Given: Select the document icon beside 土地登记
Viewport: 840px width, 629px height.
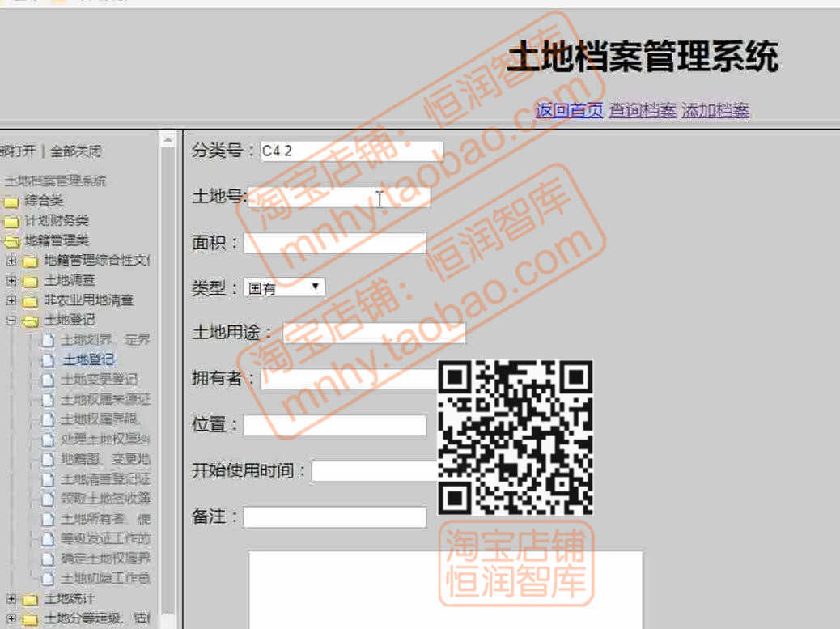Looking at the screenshot, I should tap(46, 359).
